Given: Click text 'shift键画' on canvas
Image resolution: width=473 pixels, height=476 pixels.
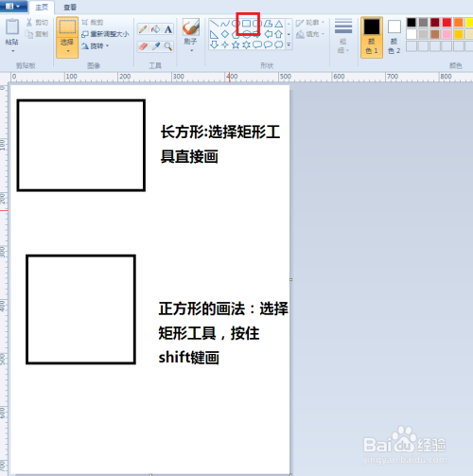Looking at the screenshot, I should (188, 358).
